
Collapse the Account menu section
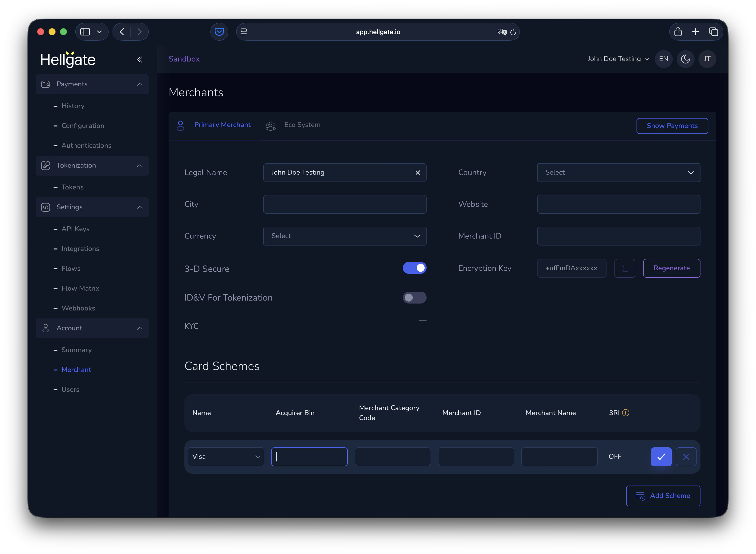[140, 328]
